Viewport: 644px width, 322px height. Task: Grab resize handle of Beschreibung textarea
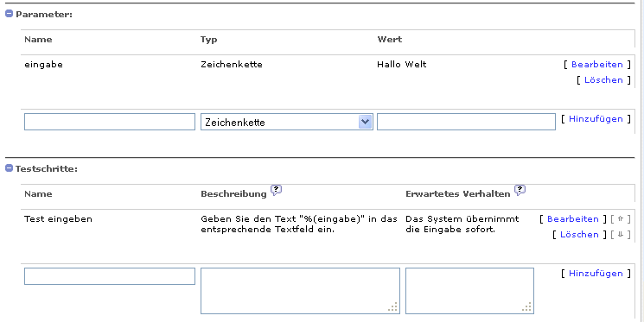(x=393, y=306)
